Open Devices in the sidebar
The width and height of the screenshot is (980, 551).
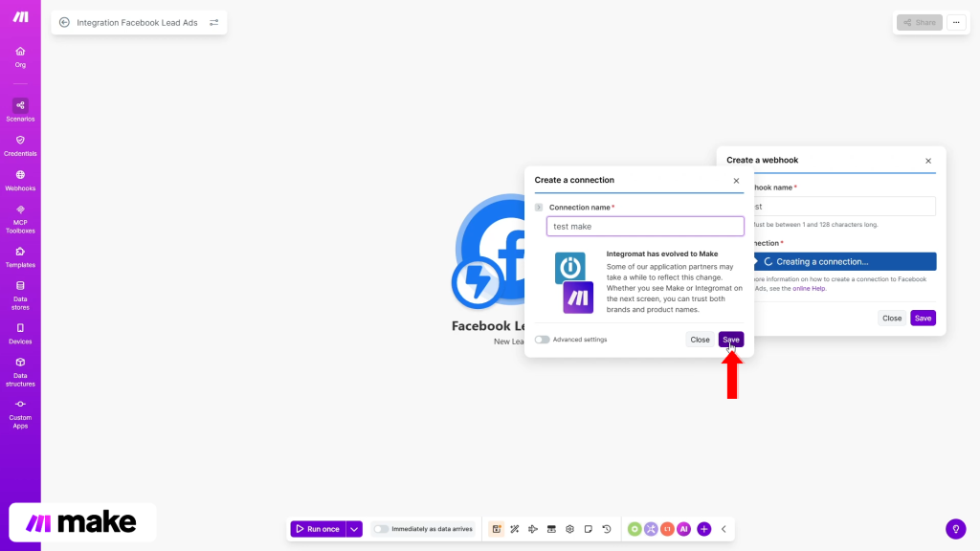(20, 334)
